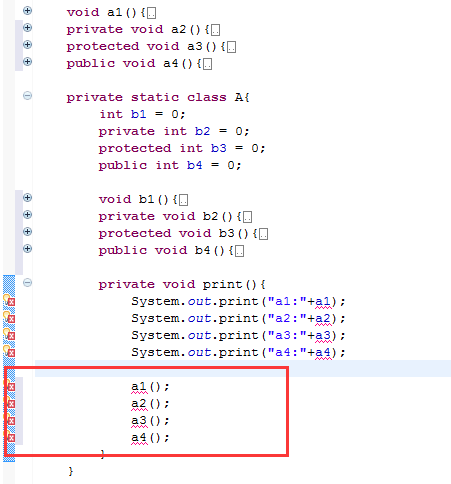Image resolution: width=451 pixels, height=484 pixels.
Task: Expand the folded void b1() method
Action: click(27, 198)
